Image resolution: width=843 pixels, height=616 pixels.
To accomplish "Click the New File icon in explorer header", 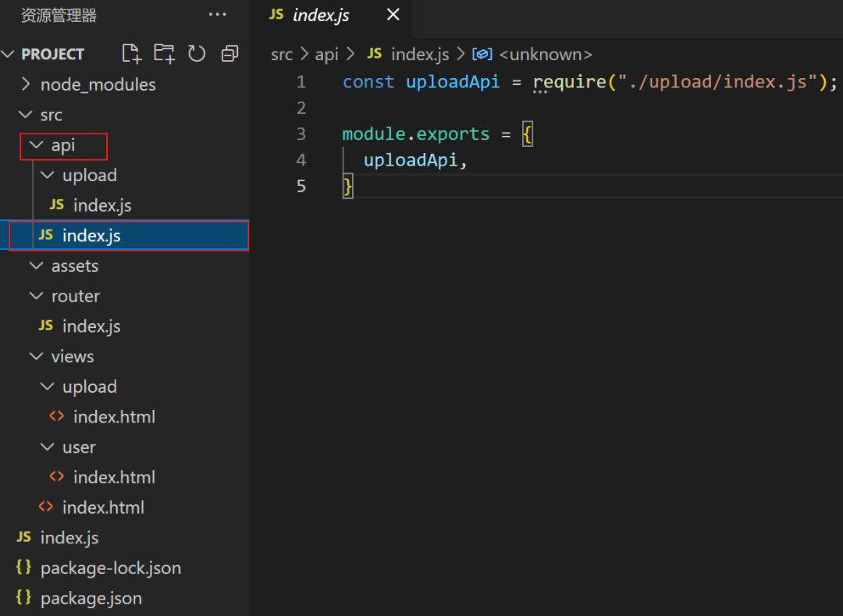I will [132, 54].
